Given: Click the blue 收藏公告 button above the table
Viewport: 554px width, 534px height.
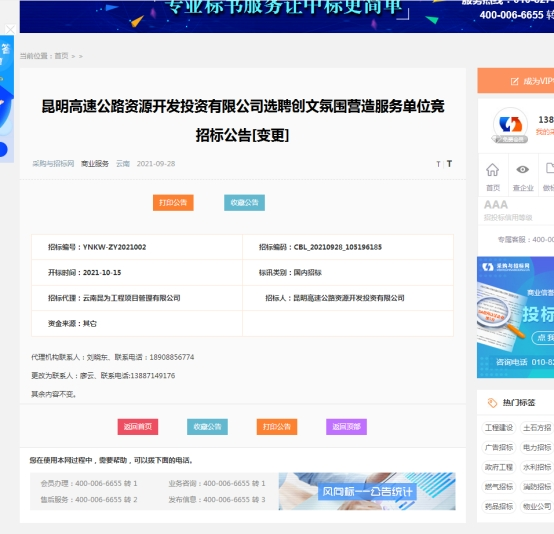Looking at the screenshot, I should [x=244, y=203].
